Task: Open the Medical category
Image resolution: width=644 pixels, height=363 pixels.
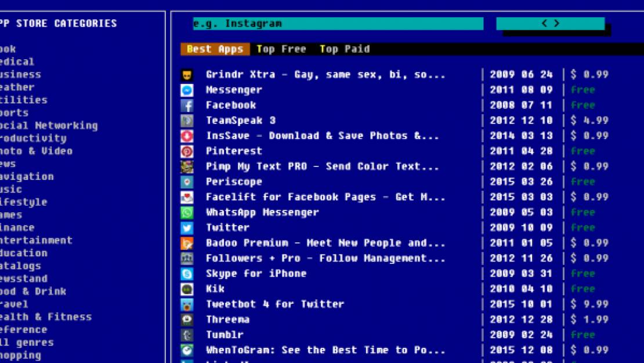Action: 16,62
